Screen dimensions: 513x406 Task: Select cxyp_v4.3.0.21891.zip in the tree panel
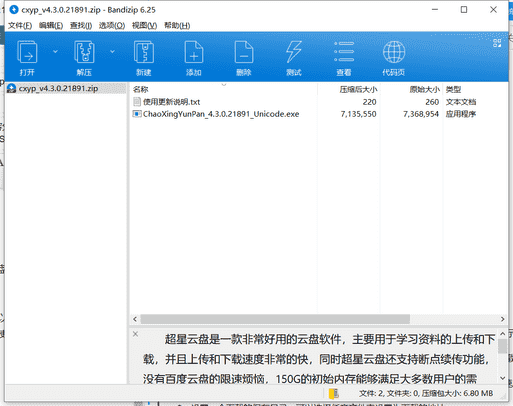58,89
